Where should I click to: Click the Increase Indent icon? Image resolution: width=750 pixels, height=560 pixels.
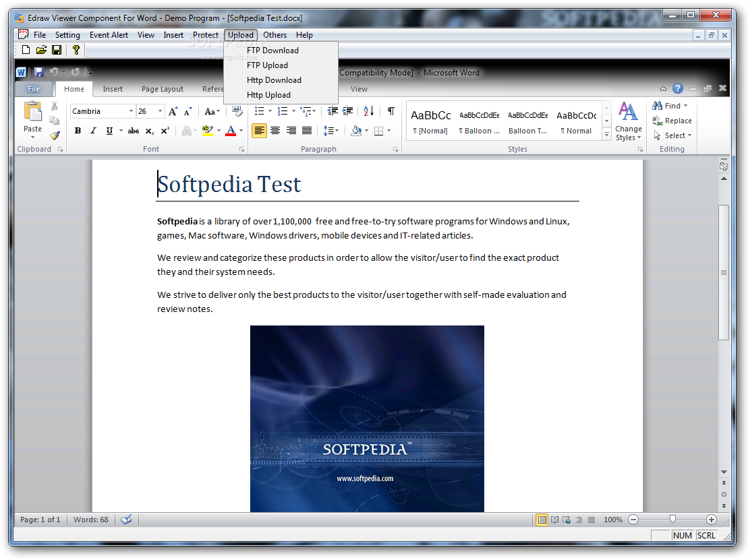348,111
